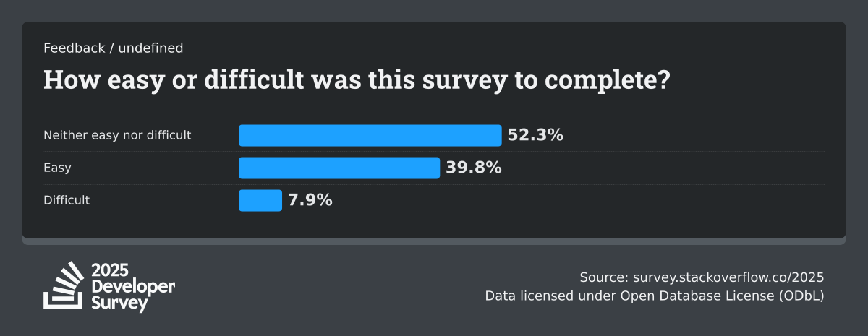
Task: Click the "Source:" label in footer
Action: point(604,277)
